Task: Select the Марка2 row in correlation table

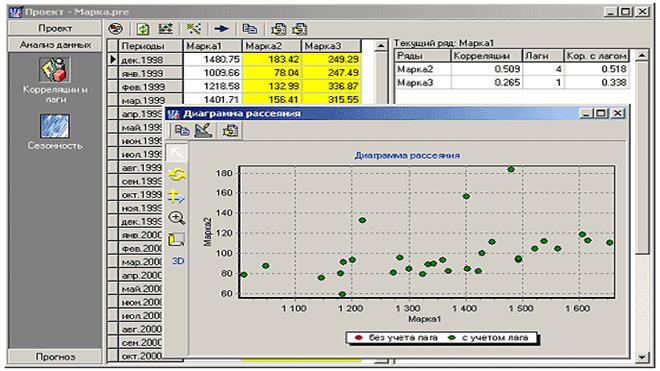Action: (512, 69)
